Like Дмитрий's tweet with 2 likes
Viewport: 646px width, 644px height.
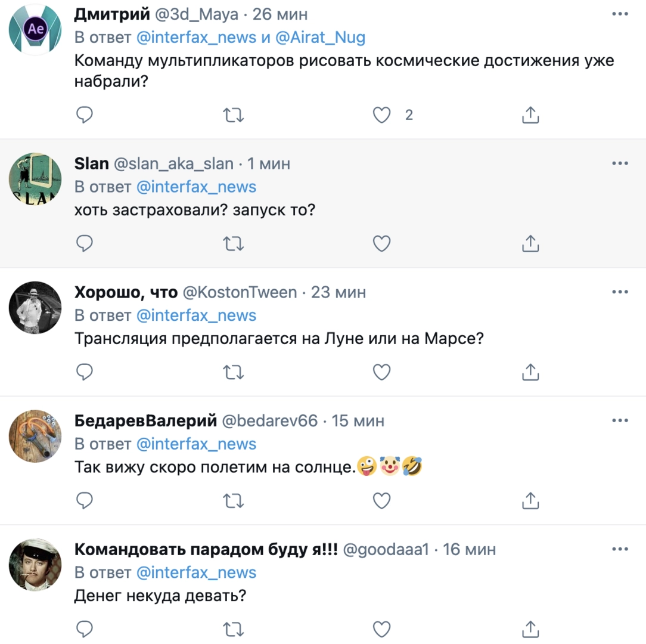[381, 115]
